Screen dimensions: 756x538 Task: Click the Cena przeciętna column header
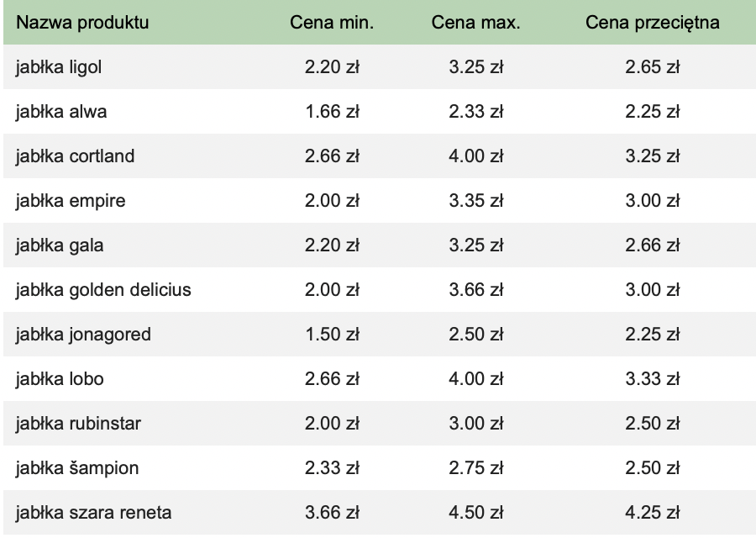click(x=653, y=23)
